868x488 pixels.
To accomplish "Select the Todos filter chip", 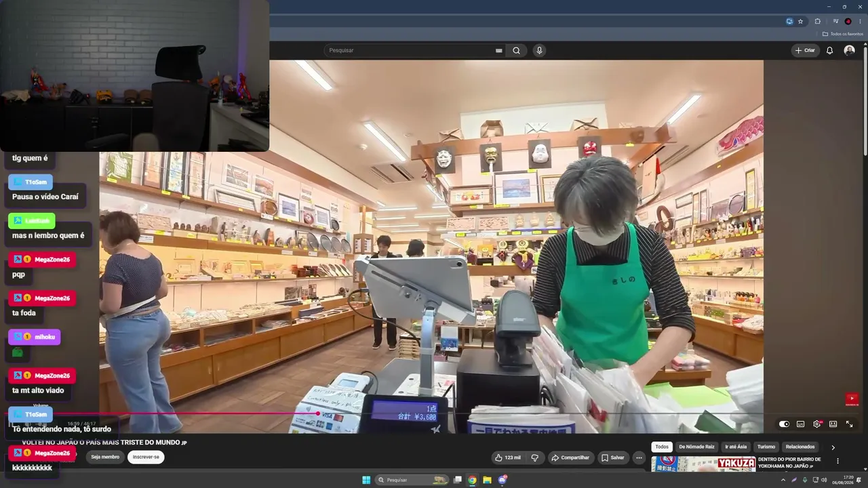I will 662,447.
